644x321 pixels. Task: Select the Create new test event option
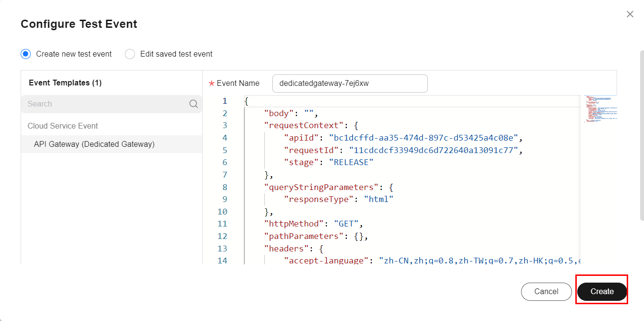(x=26, y=54)
